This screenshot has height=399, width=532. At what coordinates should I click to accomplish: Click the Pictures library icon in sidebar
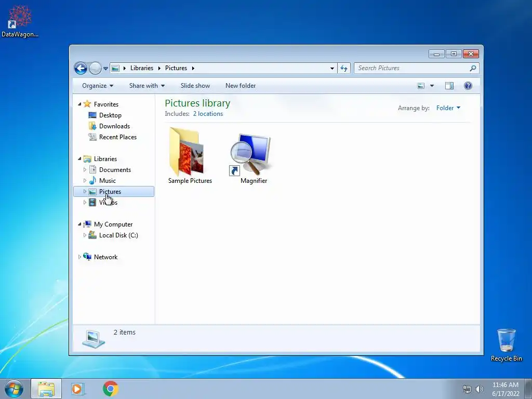tap(92, 192)
